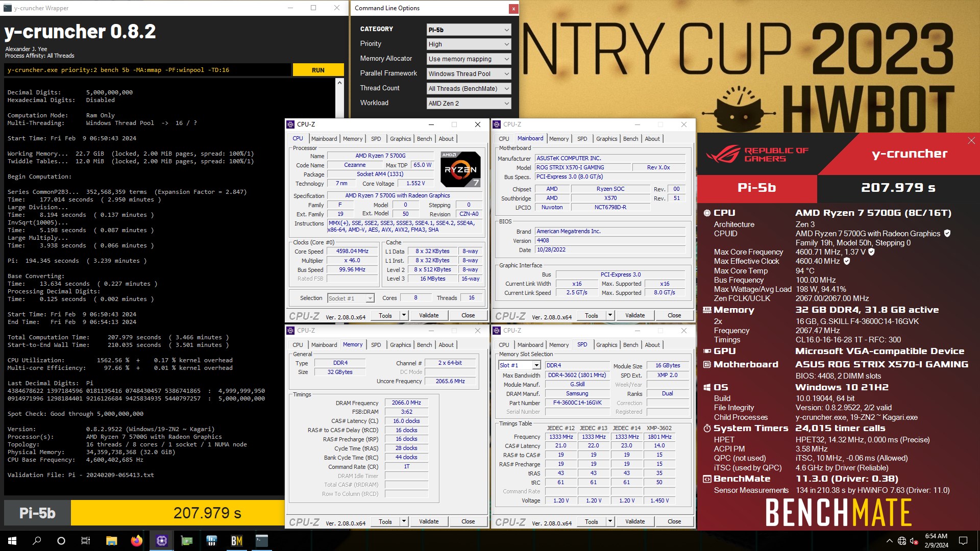Click the AMD Ryzen 7 5700G Name field

click(380, 156)
